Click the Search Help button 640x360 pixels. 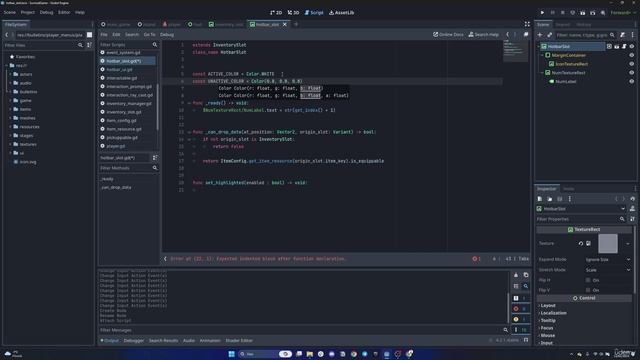(484, 35)
